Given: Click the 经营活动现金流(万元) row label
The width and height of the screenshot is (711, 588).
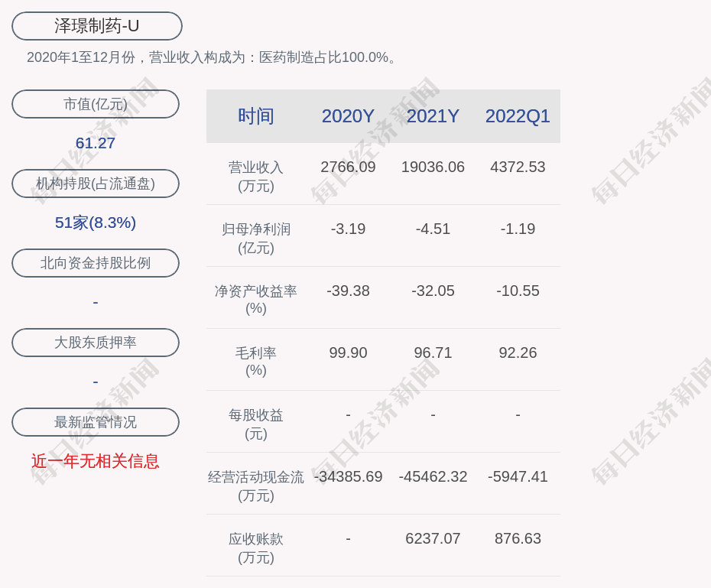Looking at the screenshot, I should pos(256,486).
